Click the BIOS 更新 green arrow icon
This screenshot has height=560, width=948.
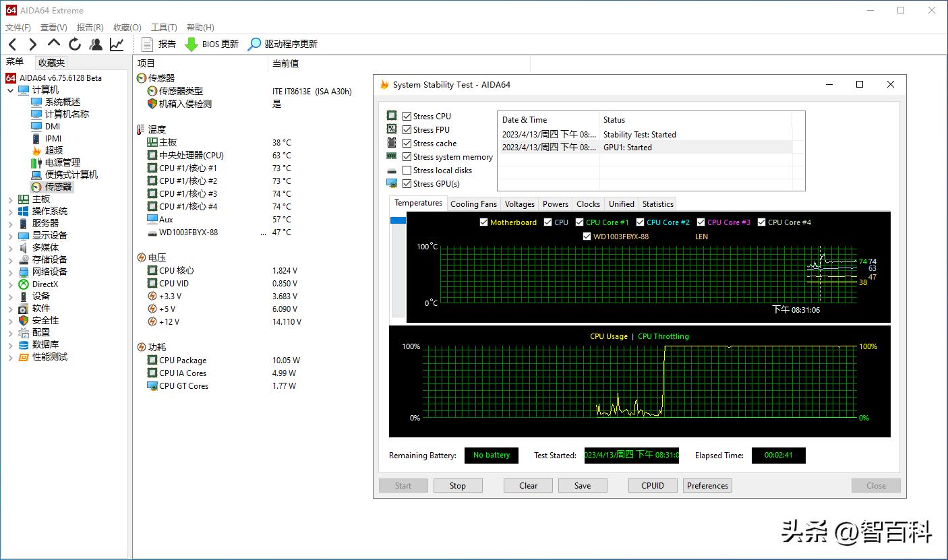[x=191, y=44]
